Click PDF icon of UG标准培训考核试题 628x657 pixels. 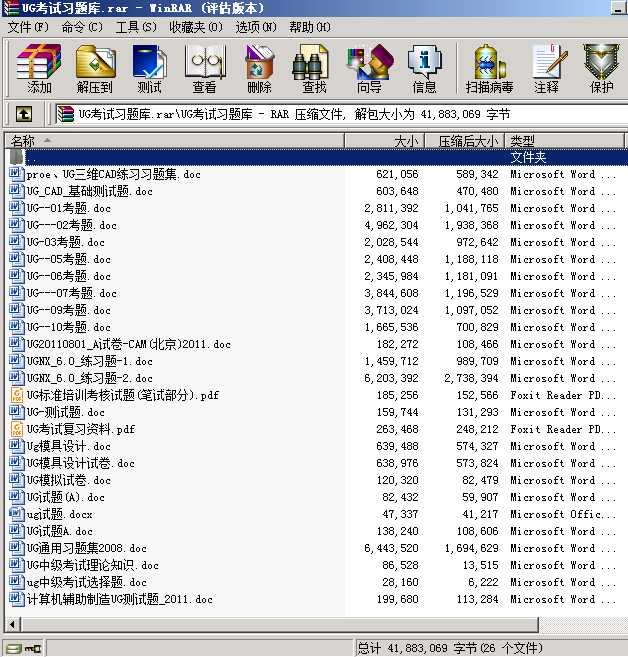click(x=16, y=395)
